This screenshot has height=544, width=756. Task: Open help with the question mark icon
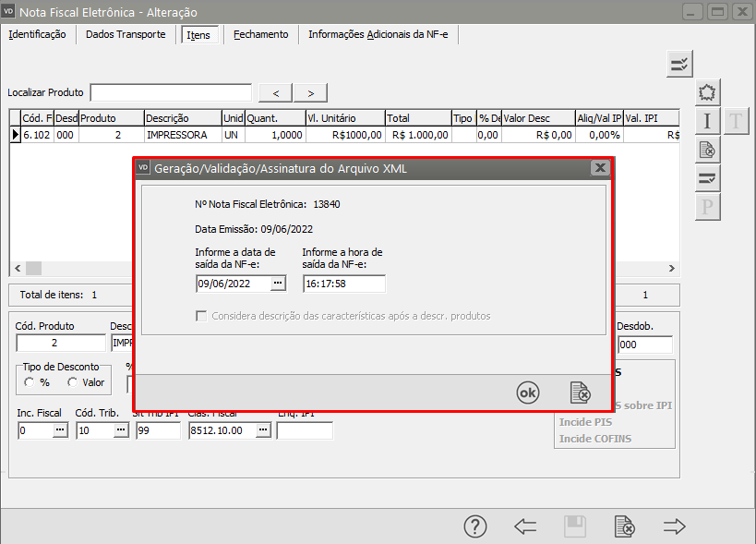coord(474,526)
